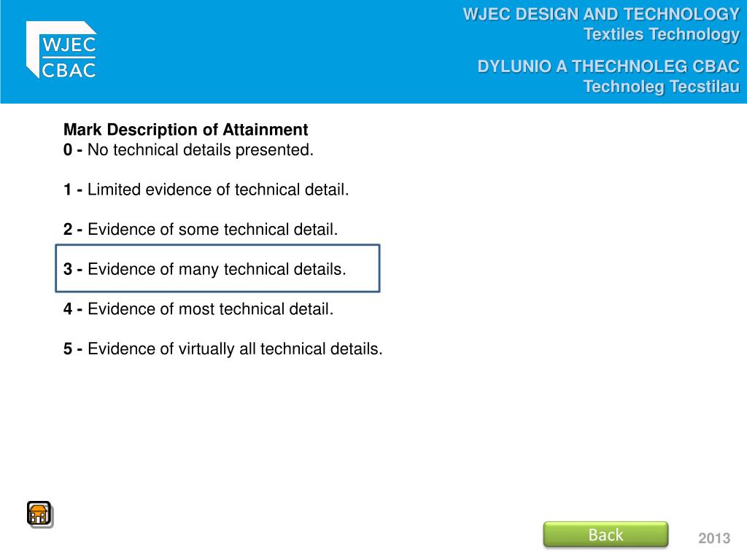747x560 pixels.
Task: Select '2 - Evidence of some technical detail'
Action: pyautogui.click(x=201, y=230)
